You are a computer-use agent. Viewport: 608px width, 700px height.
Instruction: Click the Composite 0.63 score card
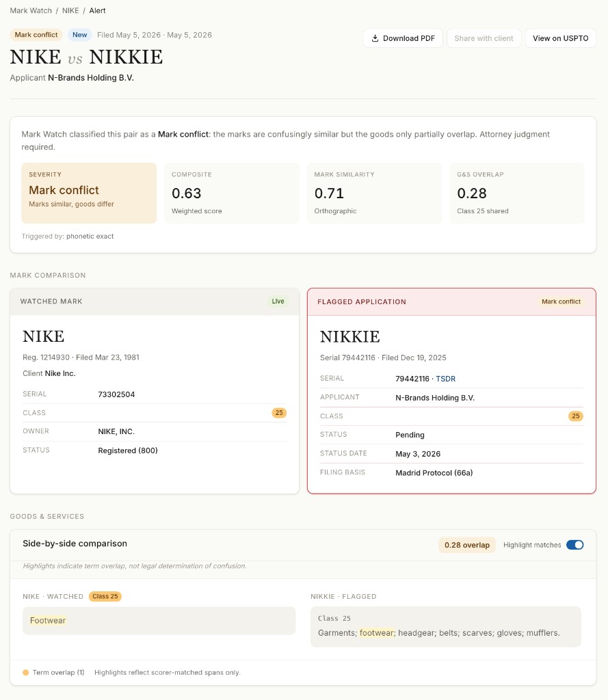click(231, 193)
